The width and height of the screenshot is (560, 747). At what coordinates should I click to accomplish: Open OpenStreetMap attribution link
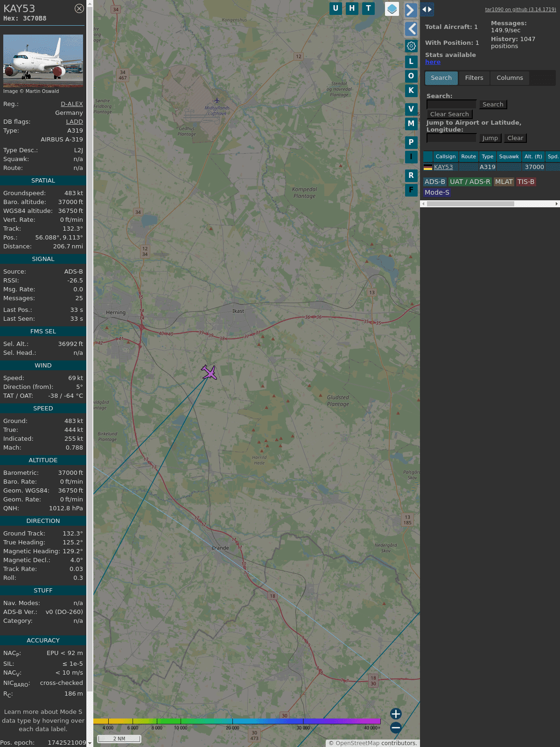click(357, 743)
